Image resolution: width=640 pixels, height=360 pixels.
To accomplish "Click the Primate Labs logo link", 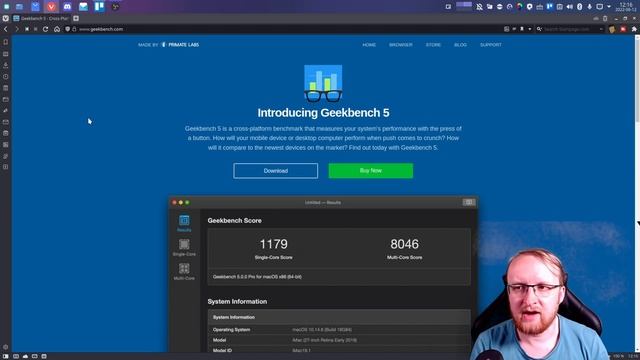I will (x=180, y=44).
